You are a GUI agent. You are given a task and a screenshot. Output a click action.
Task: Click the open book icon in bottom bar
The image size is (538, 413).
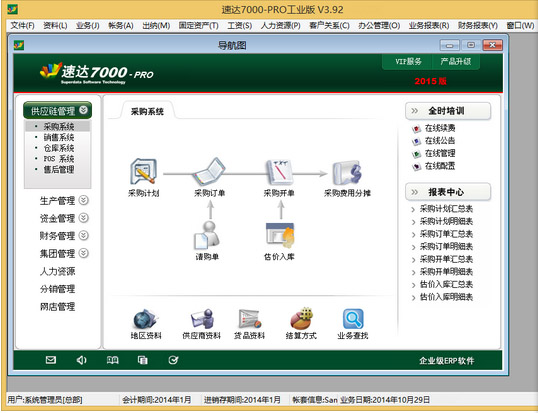[112, 360]
